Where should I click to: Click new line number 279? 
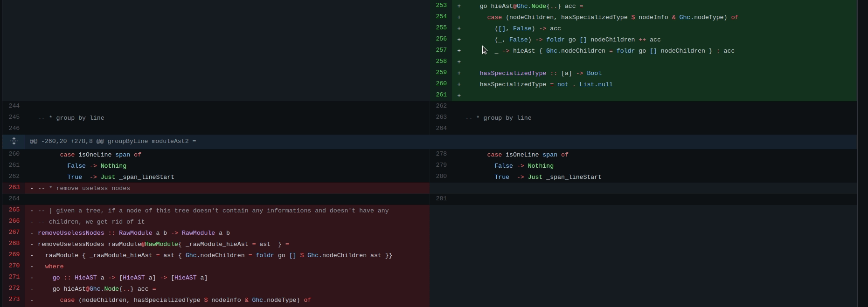(441, 165)
